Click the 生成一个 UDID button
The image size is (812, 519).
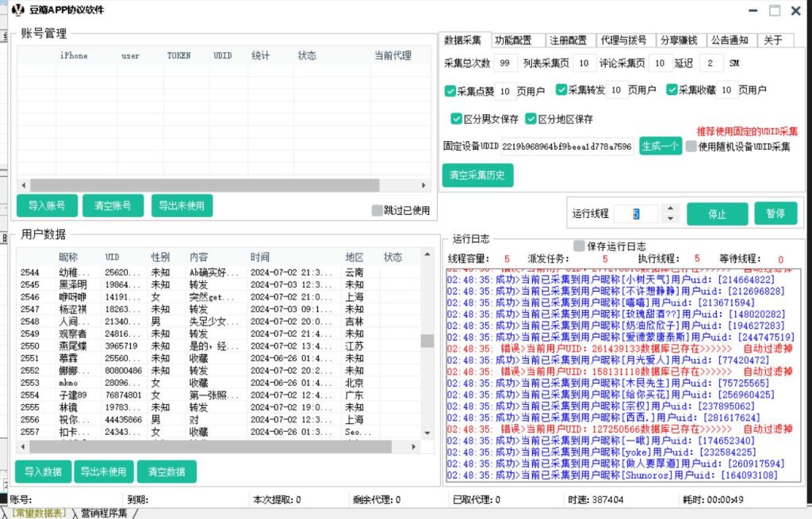660,147
